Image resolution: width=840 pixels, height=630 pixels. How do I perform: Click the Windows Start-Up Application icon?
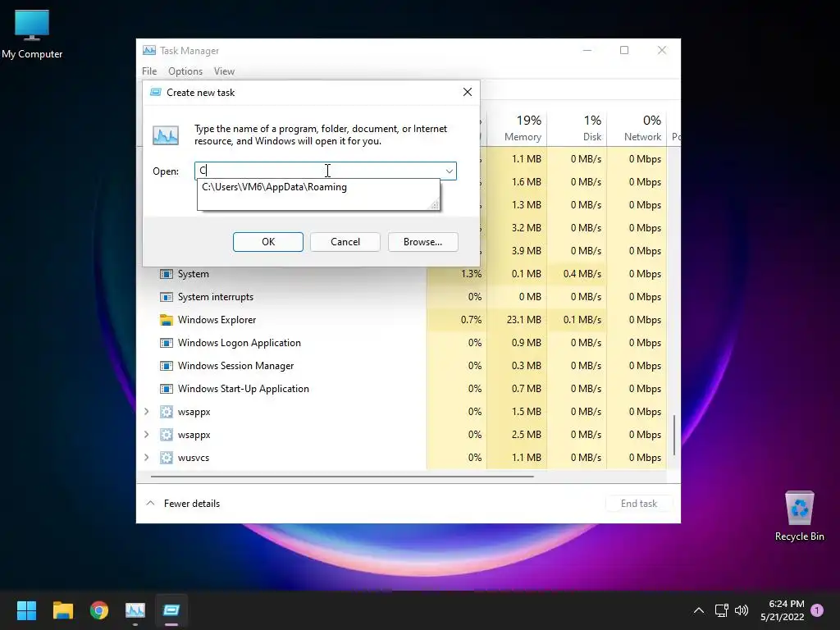tap(167, 389)
